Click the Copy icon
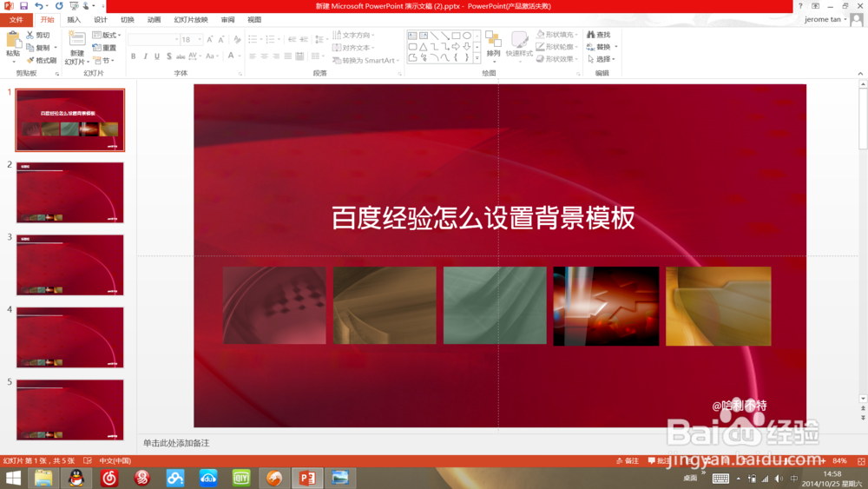Image resolution: width=868 pixels, height=489 pixels. click(30, 48)
